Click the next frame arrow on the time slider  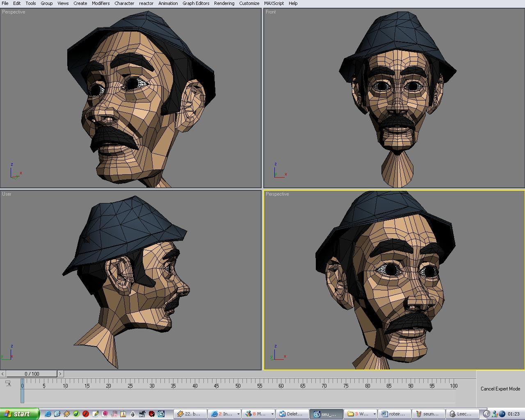click(x=60, y=374)
